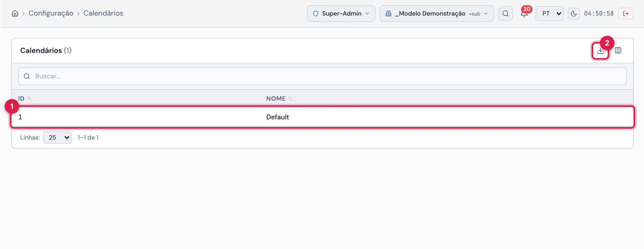This screenshot has height=249, width=644.
Task: Log out using the red exit icon
Action: click(x=626, y=13)
